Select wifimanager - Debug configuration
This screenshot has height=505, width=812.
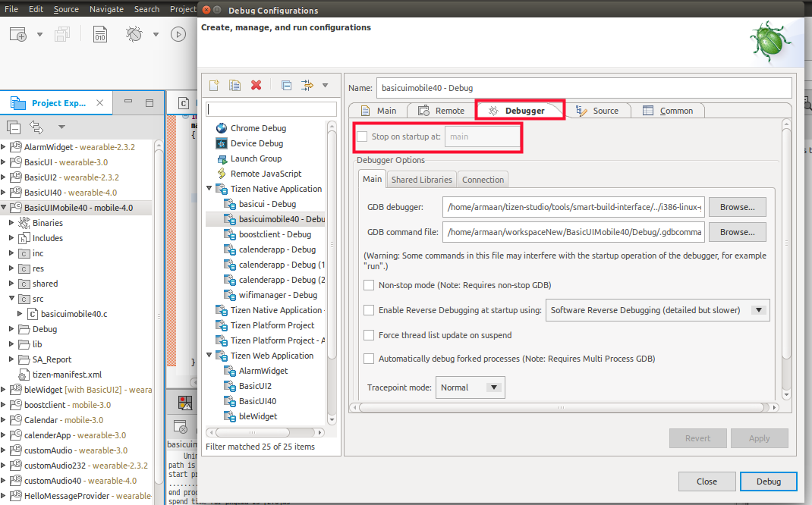pyautogui.click(x=278, y=295)
